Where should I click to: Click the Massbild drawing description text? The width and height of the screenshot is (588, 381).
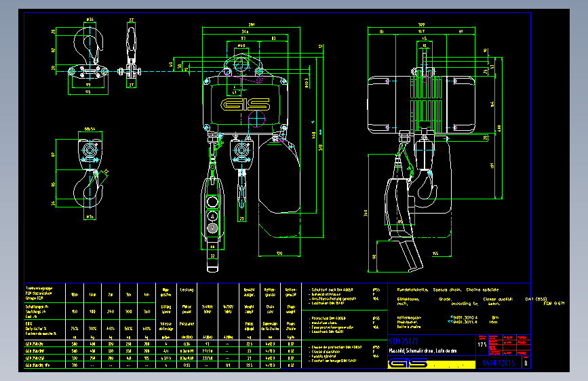(423, 351)
